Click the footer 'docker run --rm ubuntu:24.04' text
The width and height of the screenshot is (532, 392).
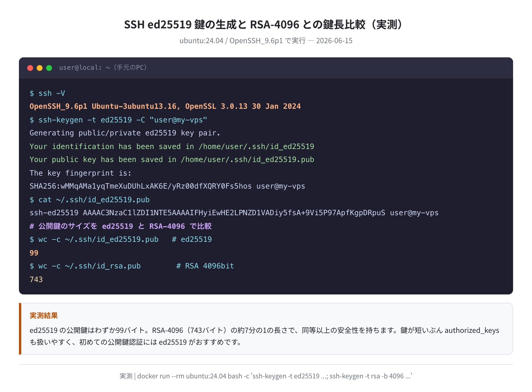(x=266, y=376)
